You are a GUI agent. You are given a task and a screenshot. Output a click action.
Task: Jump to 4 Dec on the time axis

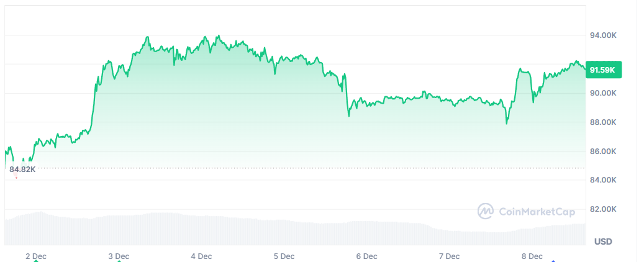[201, 256]
